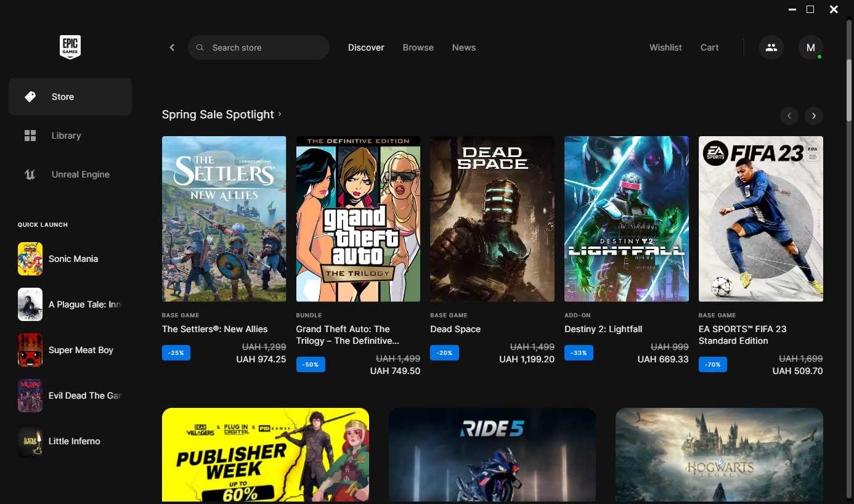The height and width of the screenshot is (504, 854).
Task: Click the -20% discount badge on Dead Space
Action: tap(444, 353)
